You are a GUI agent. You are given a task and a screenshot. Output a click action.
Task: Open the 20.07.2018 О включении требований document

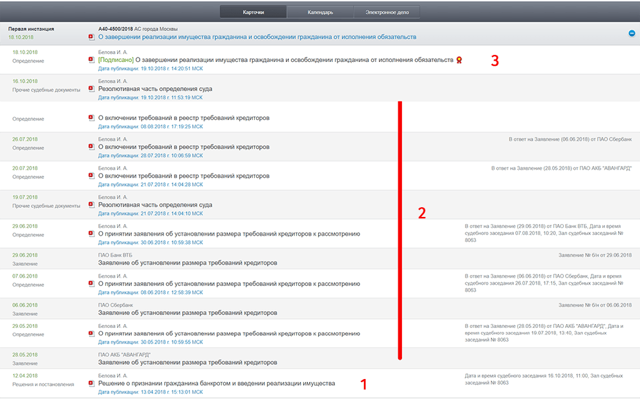click(184, 176)
